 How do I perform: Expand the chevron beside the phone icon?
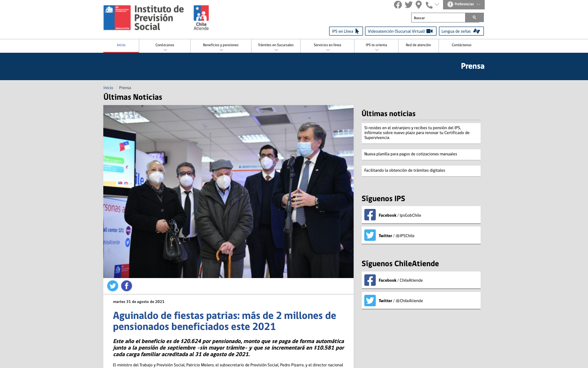(437, 4)
